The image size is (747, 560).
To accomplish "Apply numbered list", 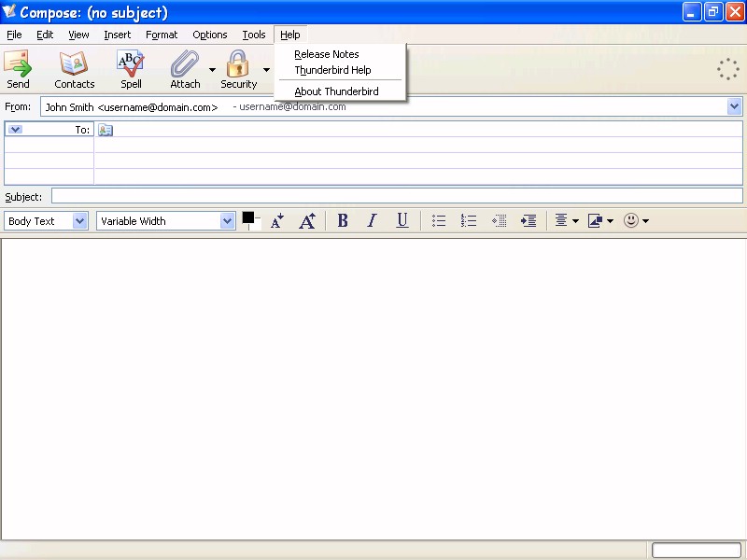I will pos(469,220).
